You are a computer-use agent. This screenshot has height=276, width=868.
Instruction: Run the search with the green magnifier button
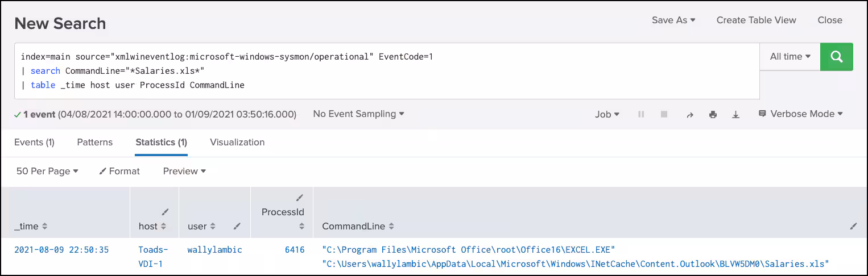[x=836, y=57]
